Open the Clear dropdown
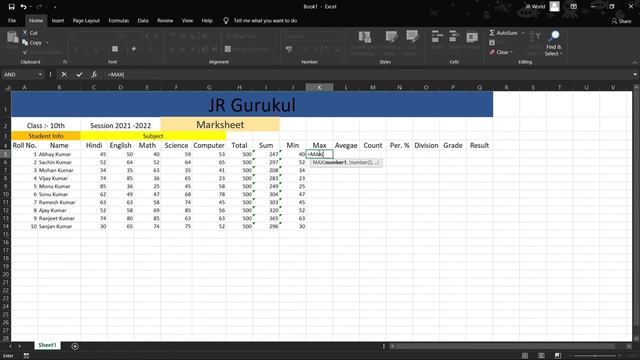 pos(500,52)
